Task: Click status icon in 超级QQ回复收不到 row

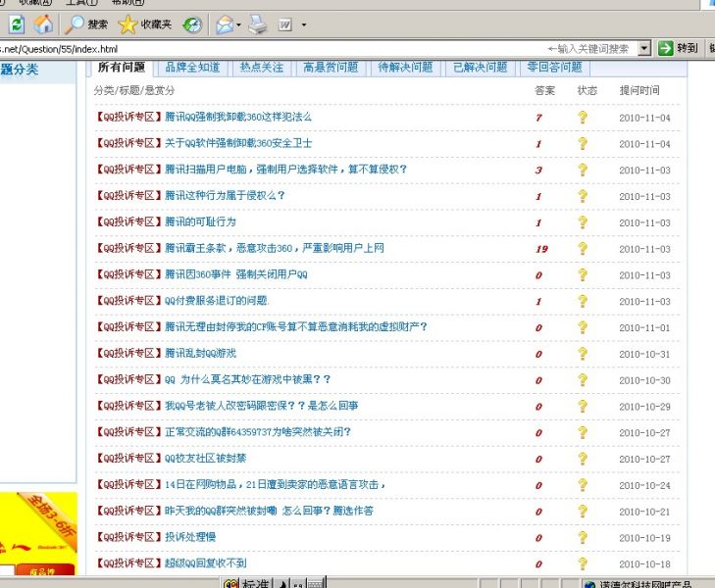Action: tap(583, 563)
